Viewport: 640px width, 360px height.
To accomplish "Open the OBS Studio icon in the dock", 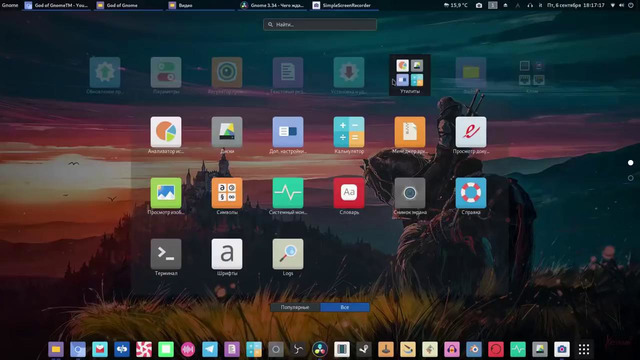I will pos(298,349).
